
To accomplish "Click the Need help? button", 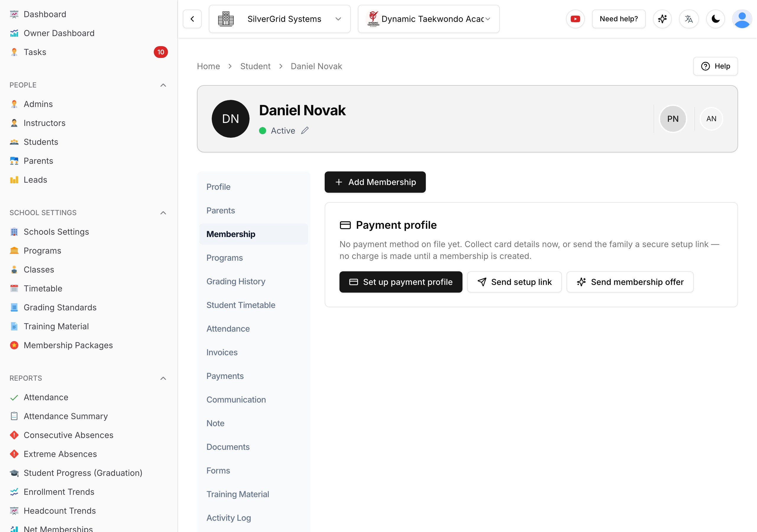I will pyautogui.click(x=619, y=19).
